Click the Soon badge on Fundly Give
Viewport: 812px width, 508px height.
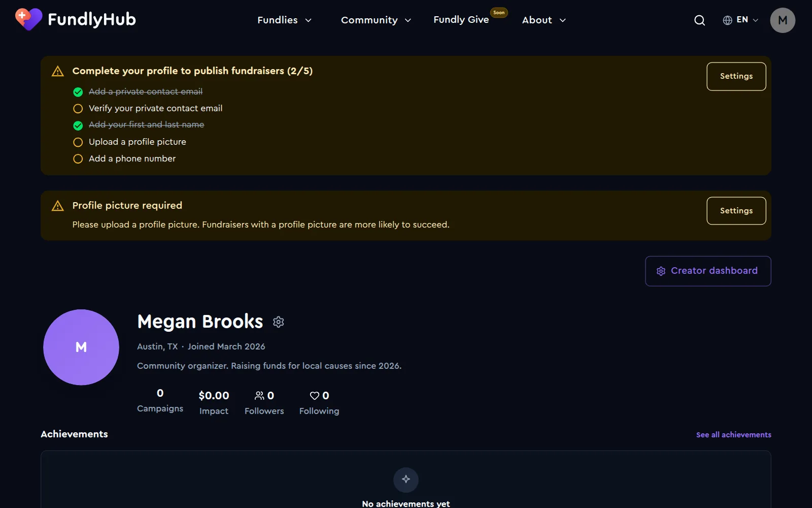499,13
